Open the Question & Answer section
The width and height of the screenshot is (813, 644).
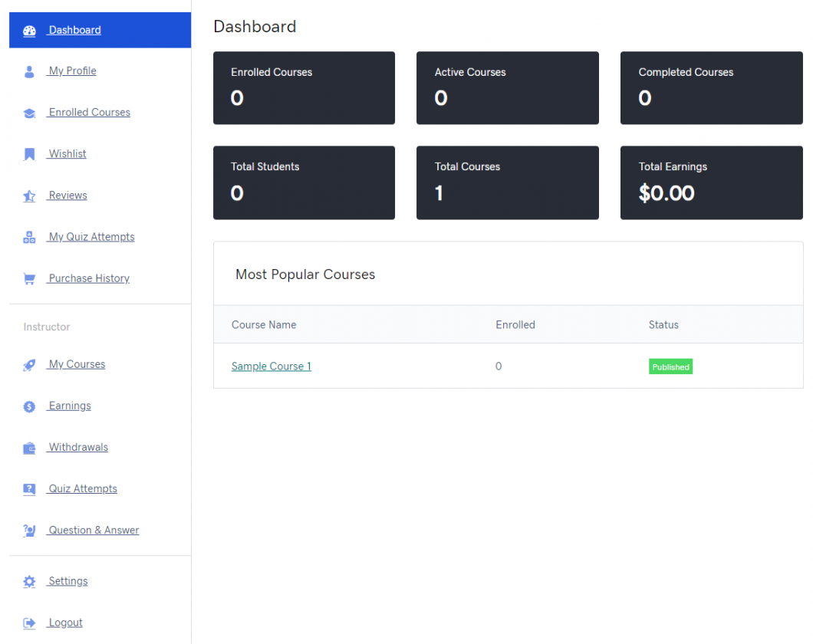pos(93,530)
